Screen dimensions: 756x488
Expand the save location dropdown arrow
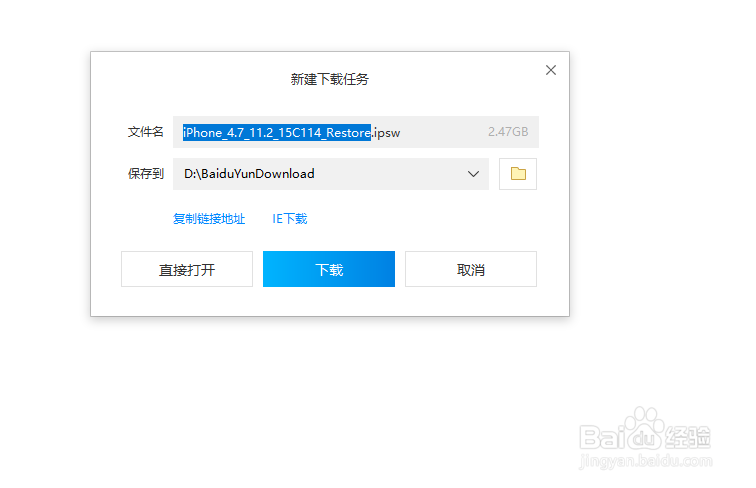[x=473, y=174]
